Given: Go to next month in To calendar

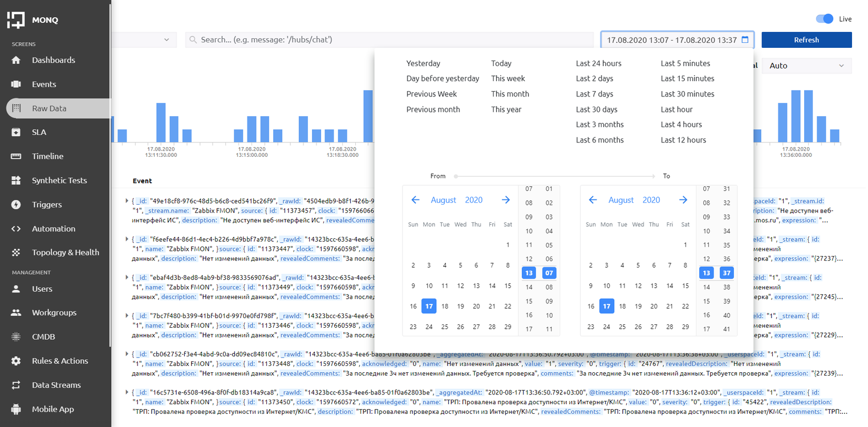Looking at the screenshot, I should click(683, 200).
